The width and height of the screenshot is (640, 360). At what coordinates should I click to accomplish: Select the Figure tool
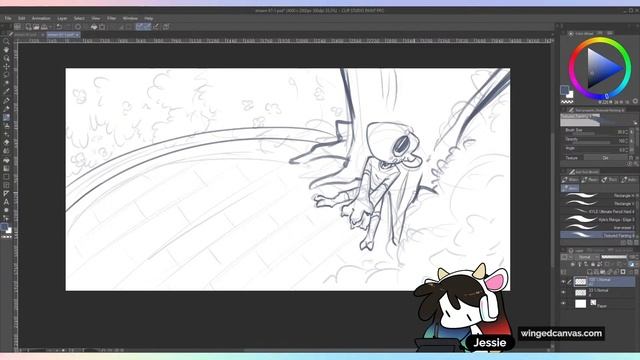click(x=6, y=177)
